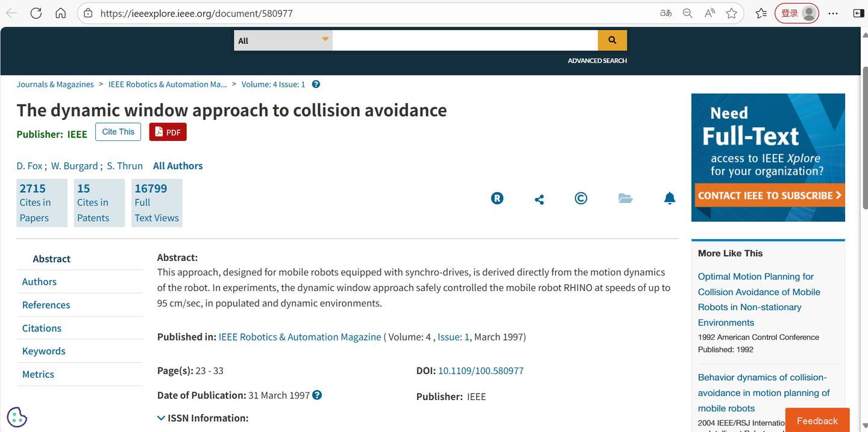Click the R references icon
Screen dimensions: 868x432
(x=497, y=198)
